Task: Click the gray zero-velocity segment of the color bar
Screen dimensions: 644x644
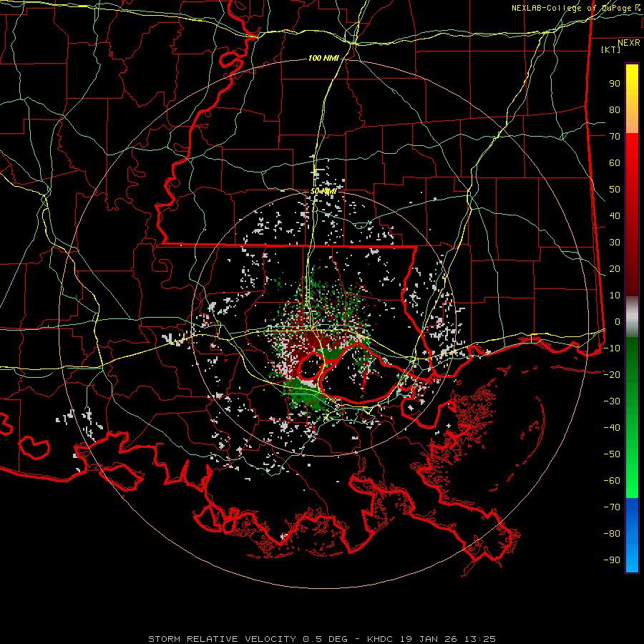Action: (632, 316)
